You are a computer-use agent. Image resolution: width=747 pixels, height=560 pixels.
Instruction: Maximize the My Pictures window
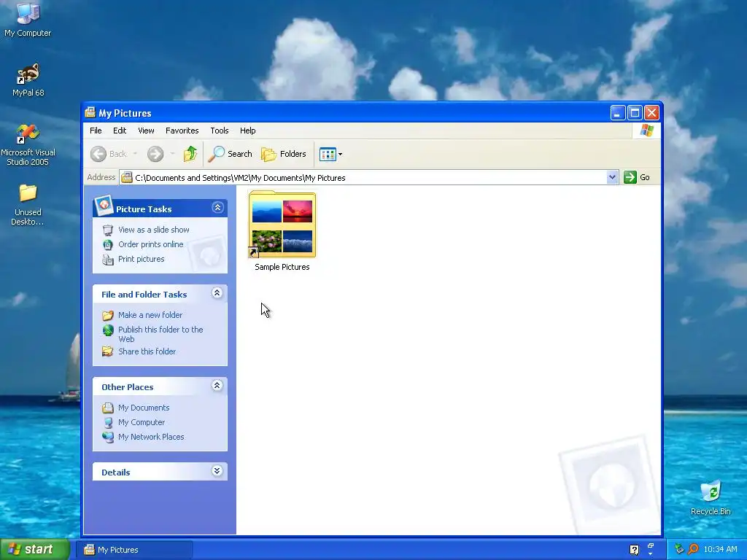click(635, 113)
